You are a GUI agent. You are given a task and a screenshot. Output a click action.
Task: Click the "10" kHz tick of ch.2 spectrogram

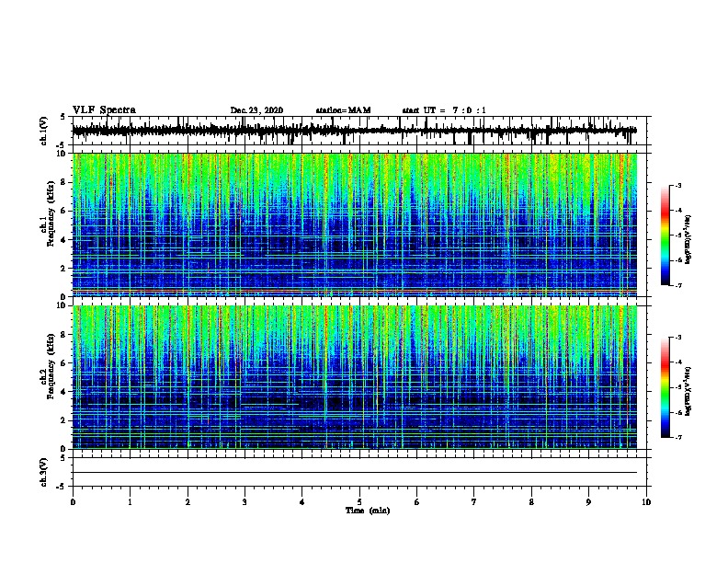(61, 305)
